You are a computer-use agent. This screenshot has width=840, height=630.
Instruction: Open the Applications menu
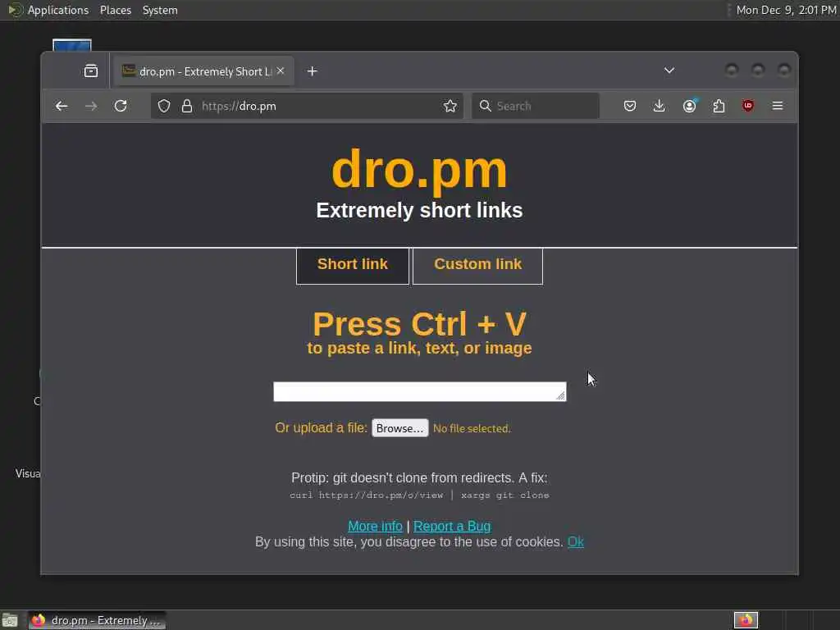click(x=58, y=10)
